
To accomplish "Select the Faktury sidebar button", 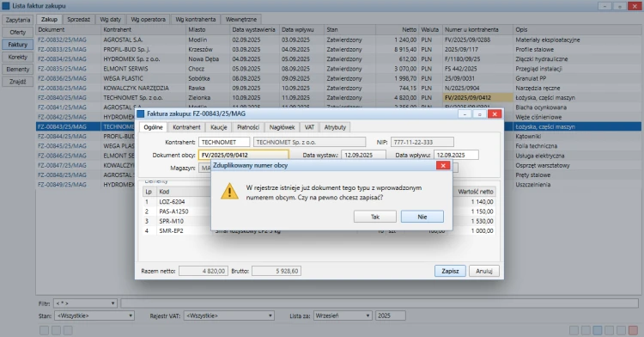I will [18, 45].
